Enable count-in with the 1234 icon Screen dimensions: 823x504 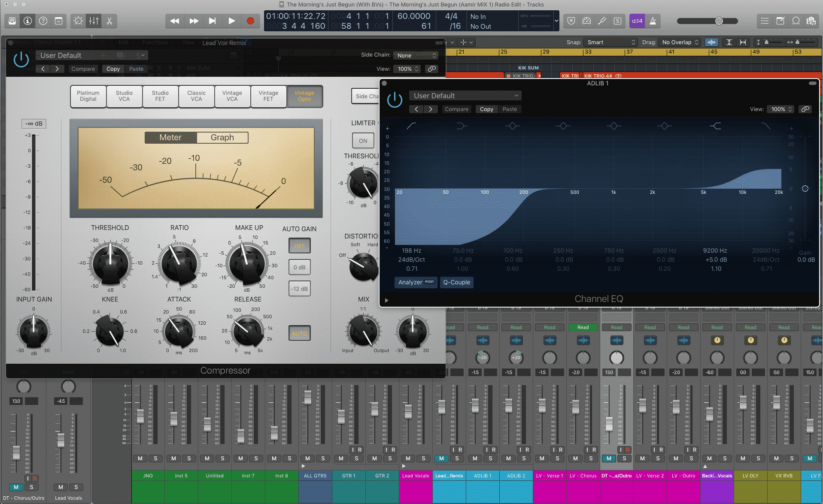tap(637, 21)
